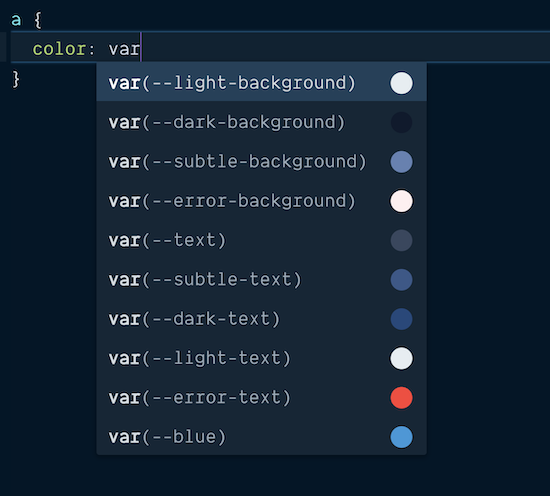Select the var(--subtle-text) completion item
Screen dimensions: 550x496
tap(261, 280)
